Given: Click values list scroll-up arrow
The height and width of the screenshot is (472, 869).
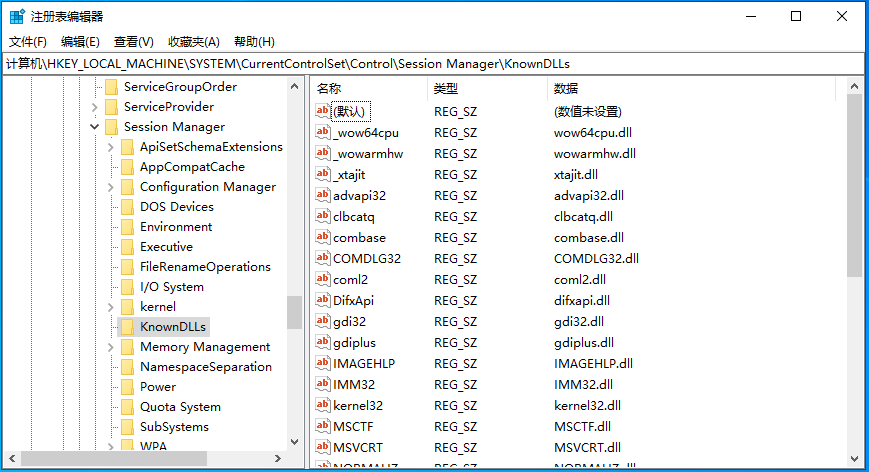Looking at the screenshot, I should point(855,86).
